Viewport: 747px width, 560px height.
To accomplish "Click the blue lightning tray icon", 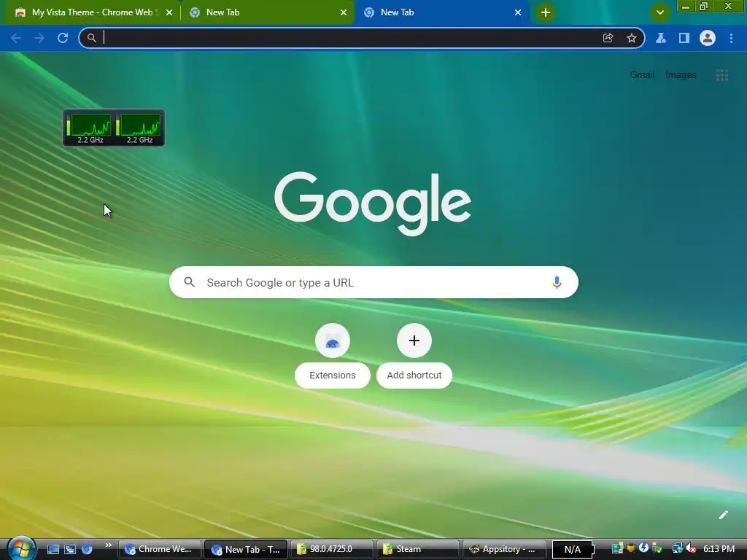I will click(643, 548).
